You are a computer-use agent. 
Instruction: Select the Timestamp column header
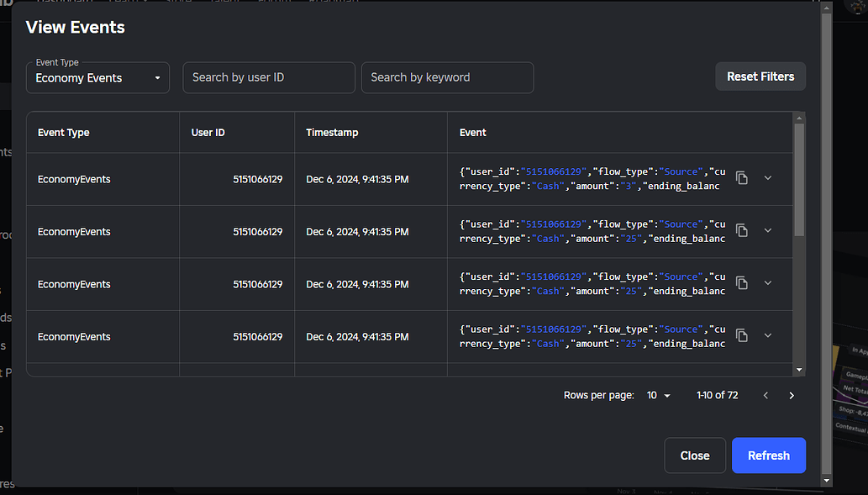(332, 132)
